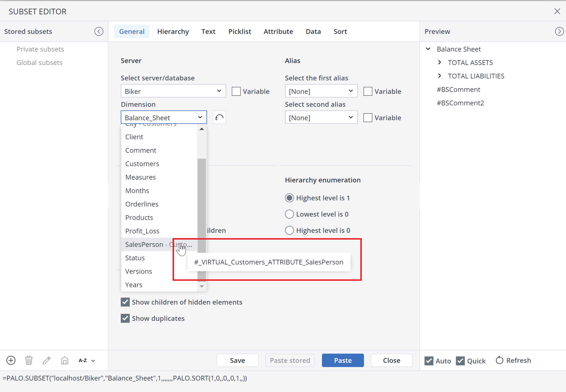Select Global subsets in sidebar
This screenshot has height=392, width=566.
point(40,62)
